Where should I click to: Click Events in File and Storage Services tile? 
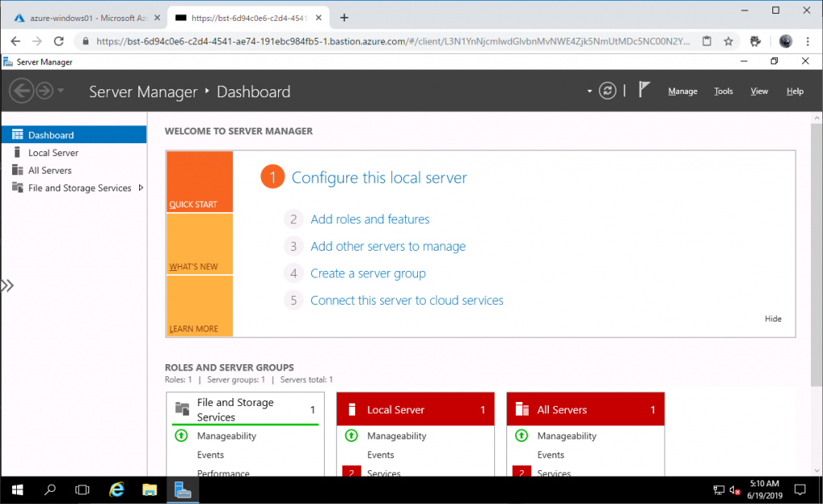(x=210, y=455)
